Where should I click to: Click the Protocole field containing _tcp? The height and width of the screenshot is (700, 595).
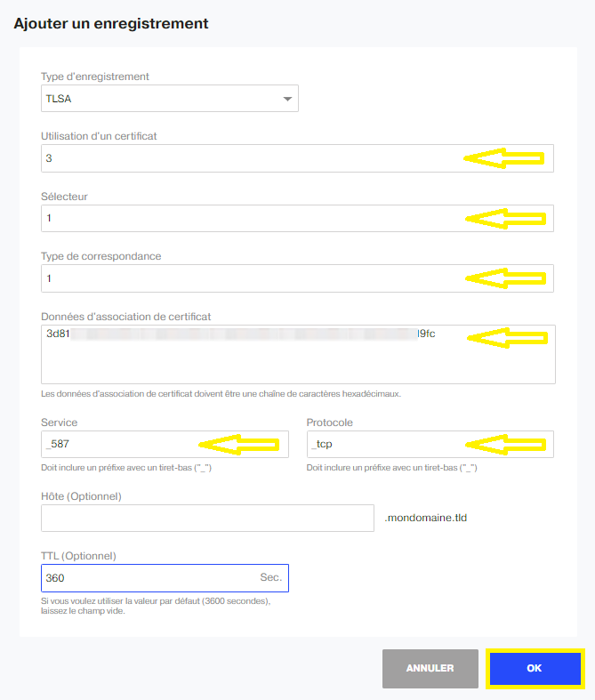[430, 444]
